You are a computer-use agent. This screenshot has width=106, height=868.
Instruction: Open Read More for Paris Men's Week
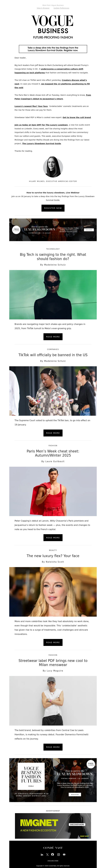(x=53, y=538)
